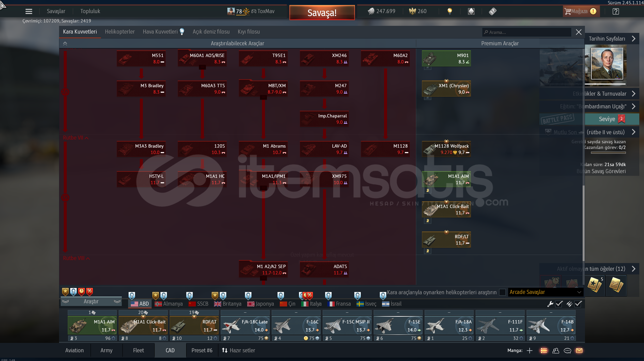This screenshot has width=644, height=361.
Task: Open Hazır setler presets button
Action: point(238,351)
